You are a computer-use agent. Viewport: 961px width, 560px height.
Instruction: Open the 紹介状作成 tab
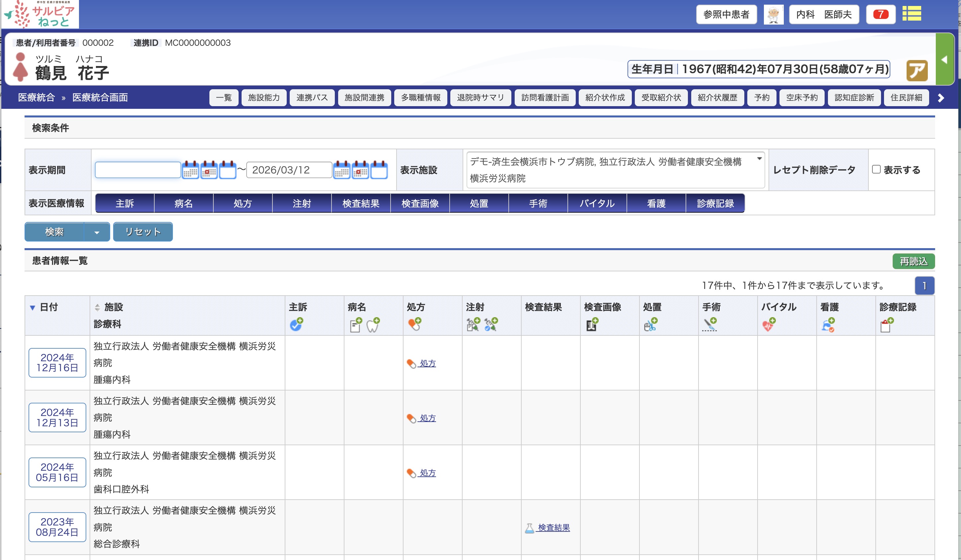605,98
